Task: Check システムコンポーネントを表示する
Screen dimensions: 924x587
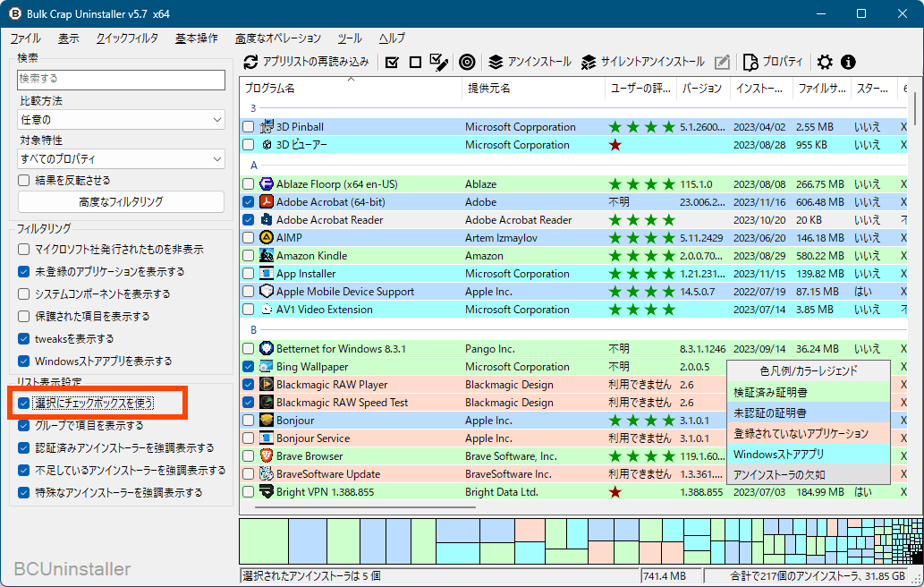Action: (23, 293)
